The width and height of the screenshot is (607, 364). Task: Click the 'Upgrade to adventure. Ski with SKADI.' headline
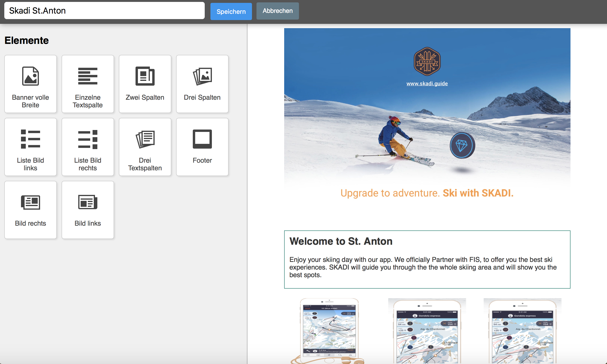[x=427, y=193]
